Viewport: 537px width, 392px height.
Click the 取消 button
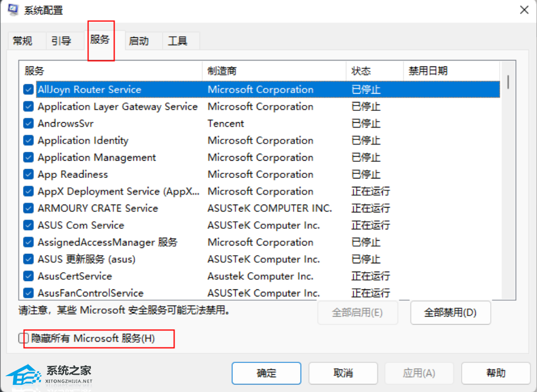343,373
